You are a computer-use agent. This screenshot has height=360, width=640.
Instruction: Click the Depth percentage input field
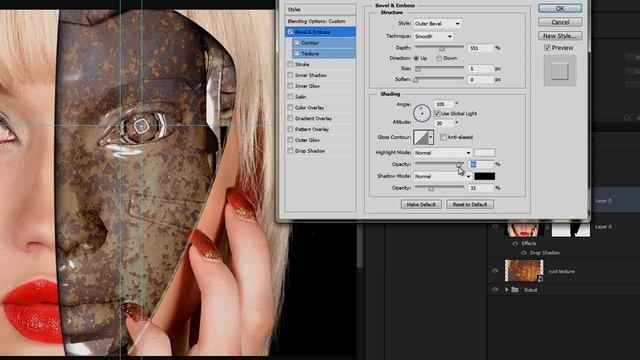click(x=481, y=48)
